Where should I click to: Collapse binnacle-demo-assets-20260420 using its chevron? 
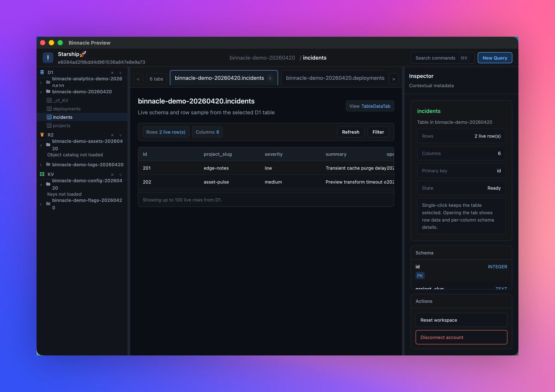pyautogui.click(x=41, y=145)
